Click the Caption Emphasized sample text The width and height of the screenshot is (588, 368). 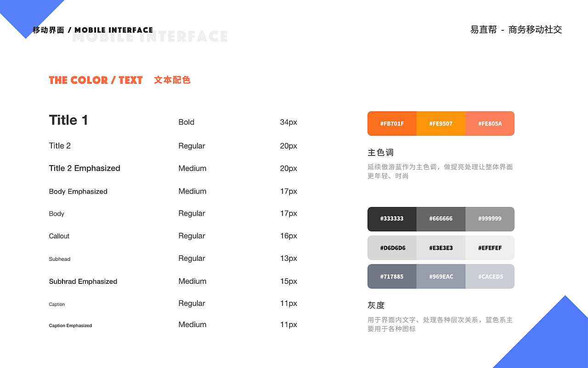(70, 326)
